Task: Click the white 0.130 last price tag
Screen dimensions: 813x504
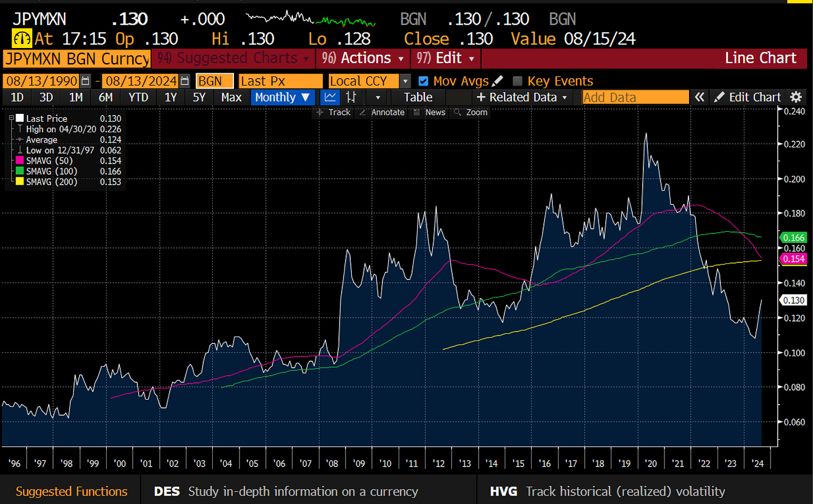Action: pos(793,300)
